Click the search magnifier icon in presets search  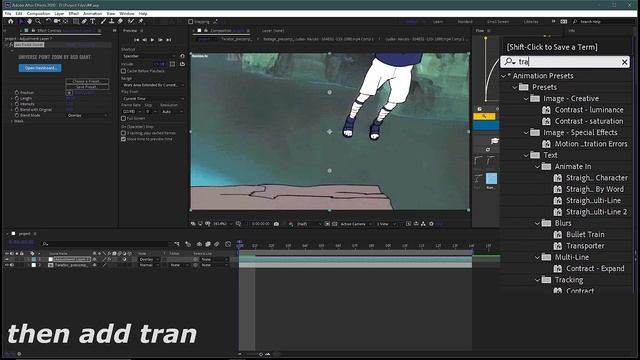point(510,62)
